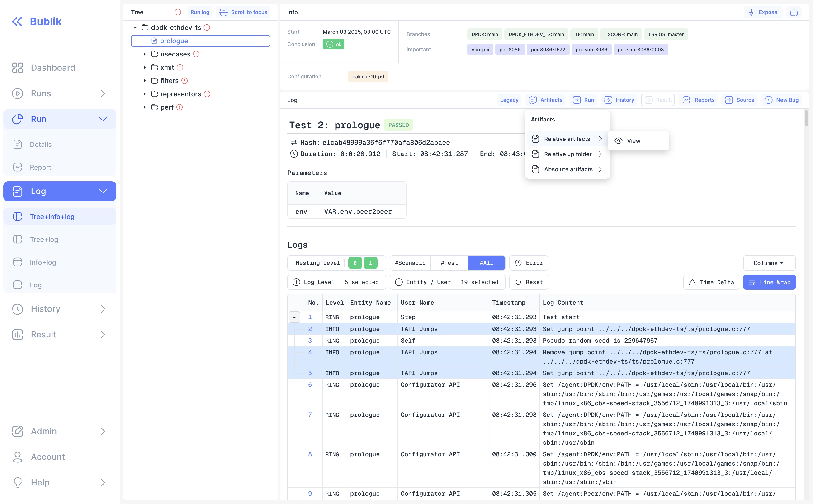The image size is (813, 504).
Task: Expand the usecases tree folder
Action: 145,54
